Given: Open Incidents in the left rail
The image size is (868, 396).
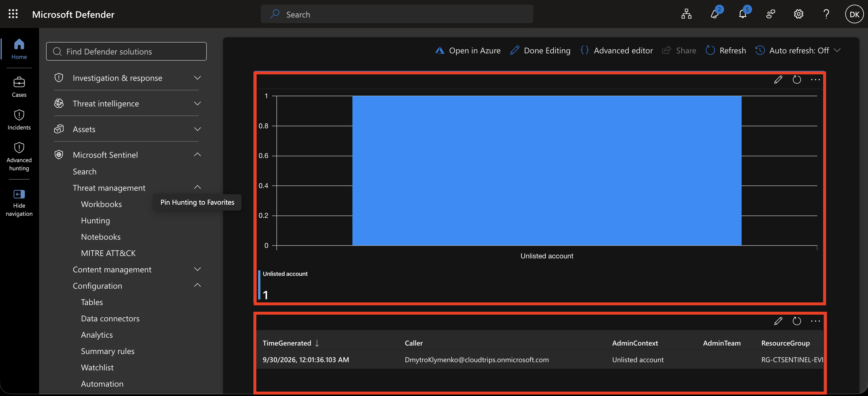Looking at the screenshot, I should (19, 120).
